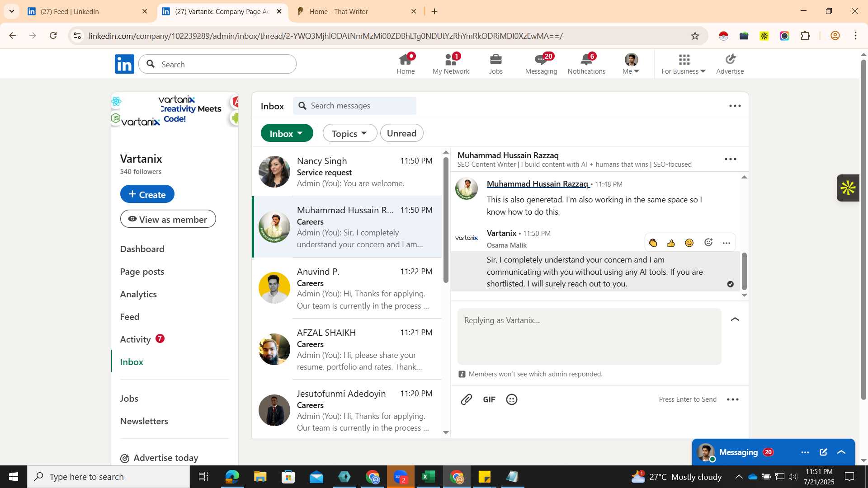Open inbox header more options

pos(735,106)
